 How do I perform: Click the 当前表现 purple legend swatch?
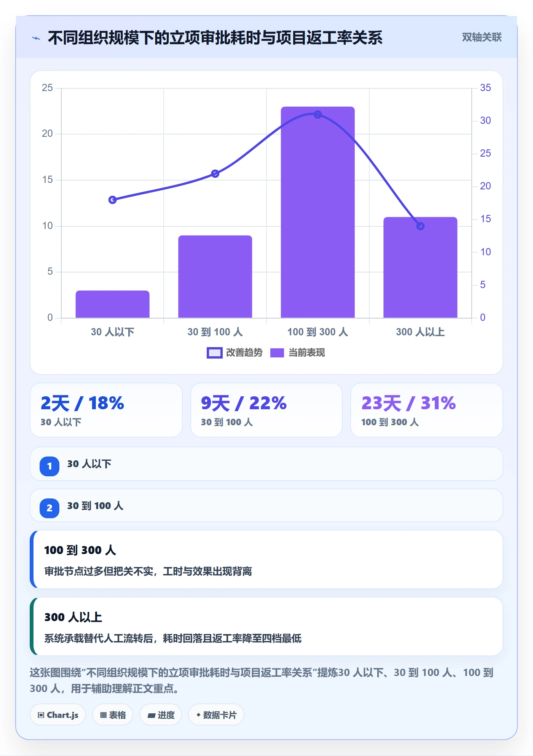[277, 353]
